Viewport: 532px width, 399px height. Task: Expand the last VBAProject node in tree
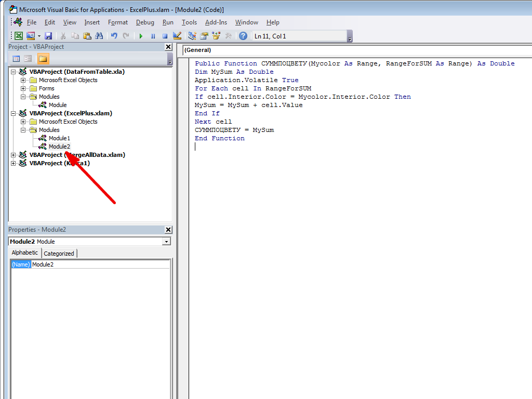tap(13, 164)
